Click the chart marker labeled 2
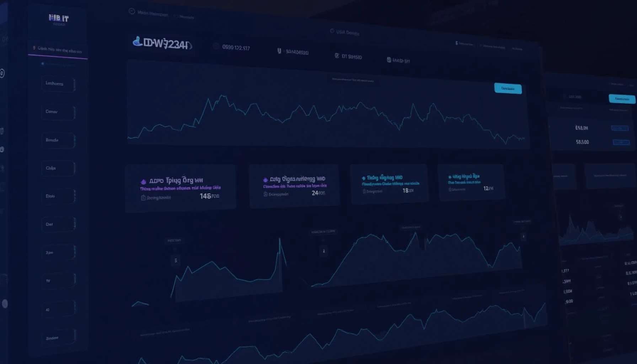The width and height of the screenshot is (637, 364). [323, 251]
